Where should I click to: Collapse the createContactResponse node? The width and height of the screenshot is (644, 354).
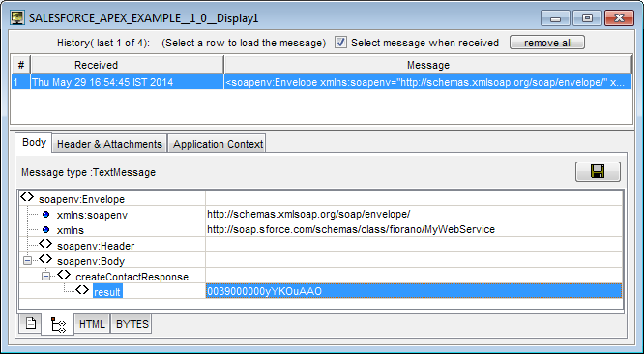tap(45, 277)
